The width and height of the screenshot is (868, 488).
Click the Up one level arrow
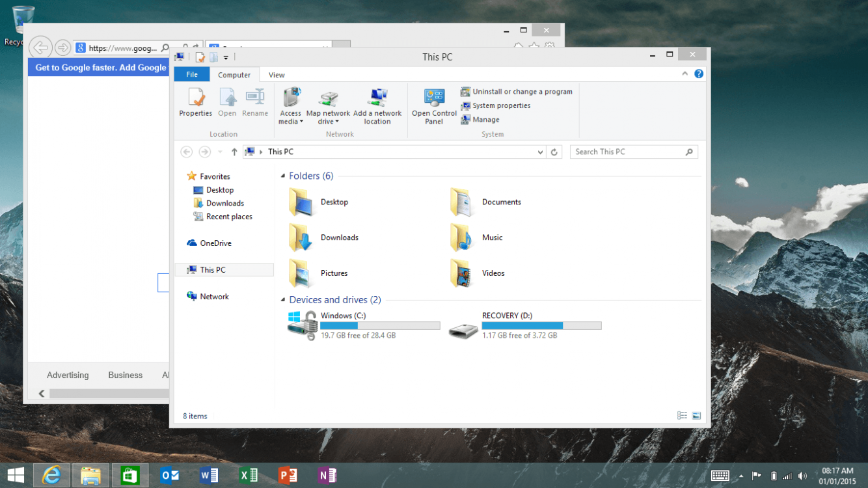234,152
